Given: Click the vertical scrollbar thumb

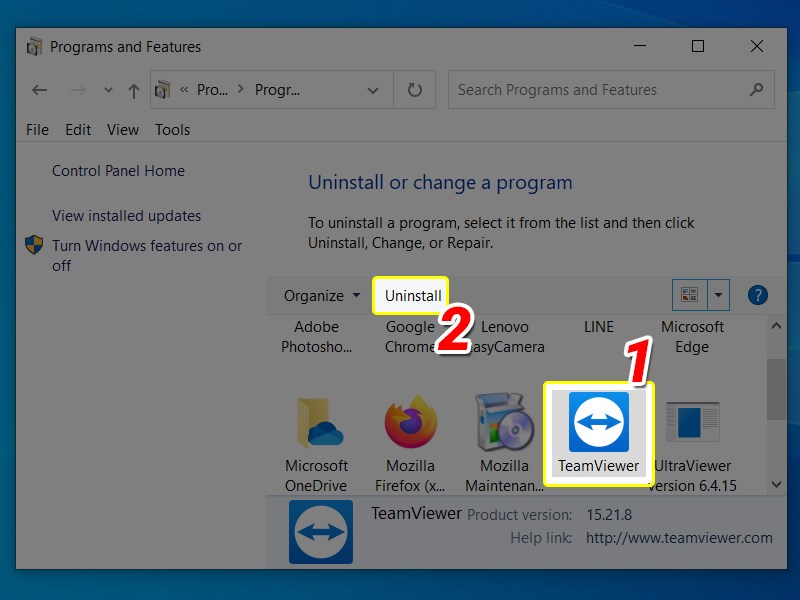Looking at the screenshot, I should [776, 389].
